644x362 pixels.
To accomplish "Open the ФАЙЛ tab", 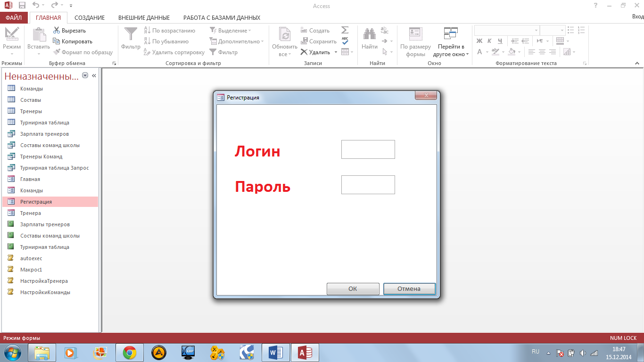I will (14, 17).
